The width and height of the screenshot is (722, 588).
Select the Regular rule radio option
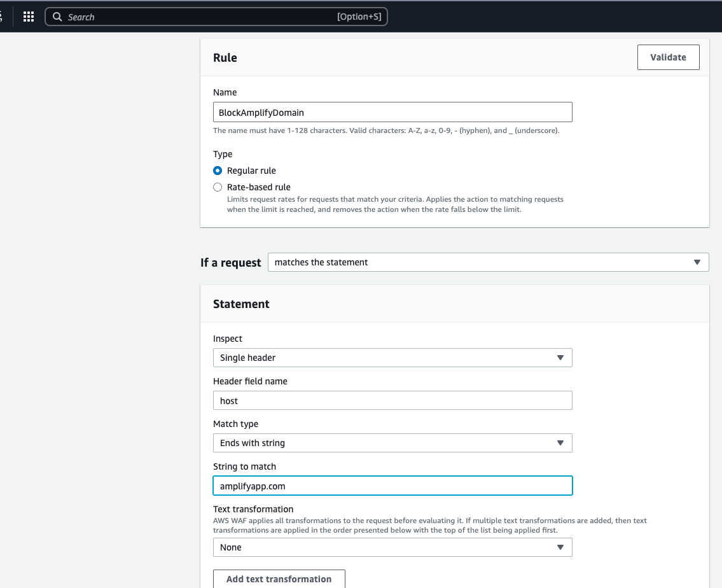tap(218, 171)
